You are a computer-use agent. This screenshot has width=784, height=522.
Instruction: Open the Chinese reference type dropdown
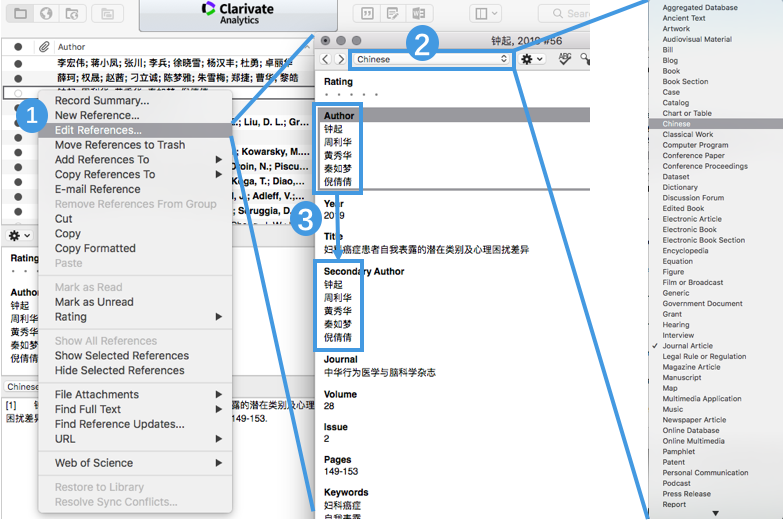(x=432, y=60)
